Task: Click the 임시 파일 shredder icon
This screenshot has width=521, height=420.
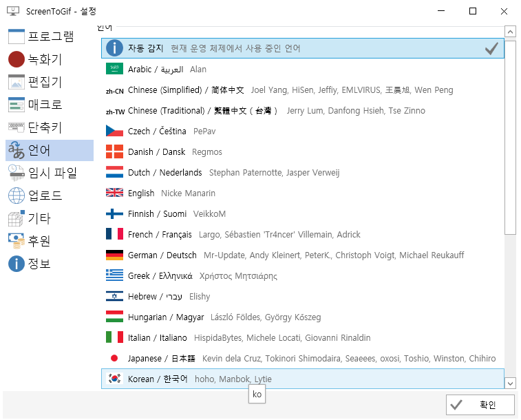Action: [x=17, y=173]
